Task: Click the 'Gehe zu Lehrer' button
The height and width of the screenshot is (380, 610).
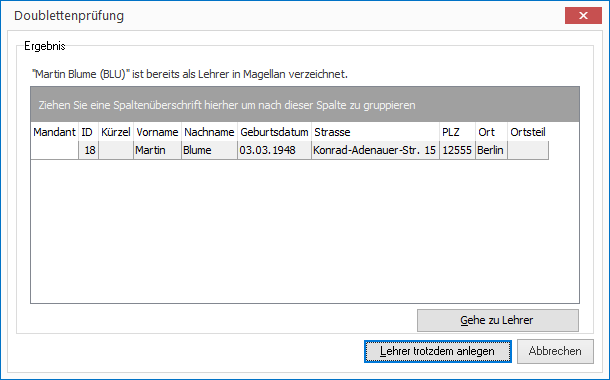Action: 498,320
